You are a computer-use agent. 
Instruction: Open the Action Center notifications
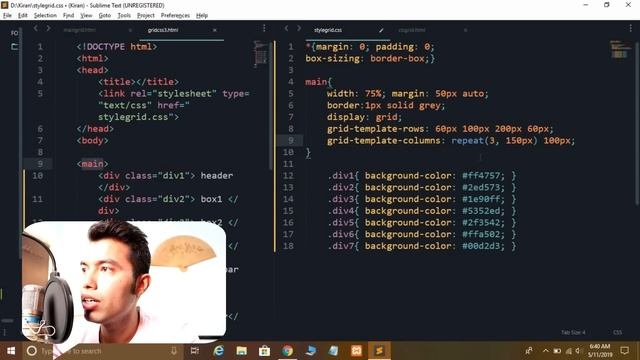pos(624,351)
